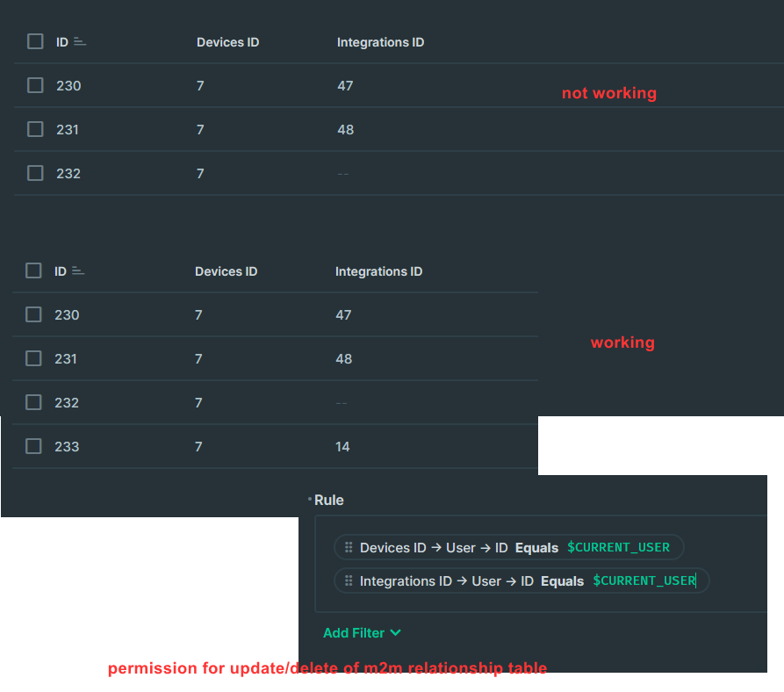The height and width of the screenshot is (692, 784).
Task: Check row 230 in the working table
Action: point(33,315)
